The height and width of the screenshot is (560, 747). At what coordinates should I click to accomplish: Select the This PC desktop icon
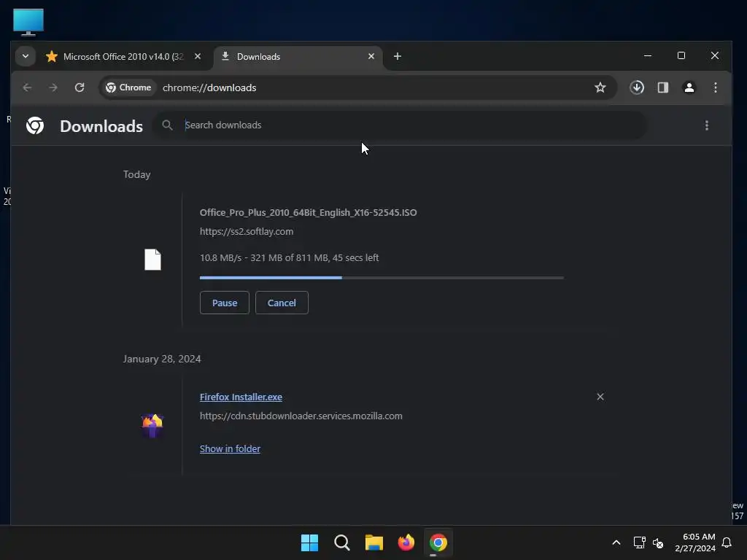28,22
